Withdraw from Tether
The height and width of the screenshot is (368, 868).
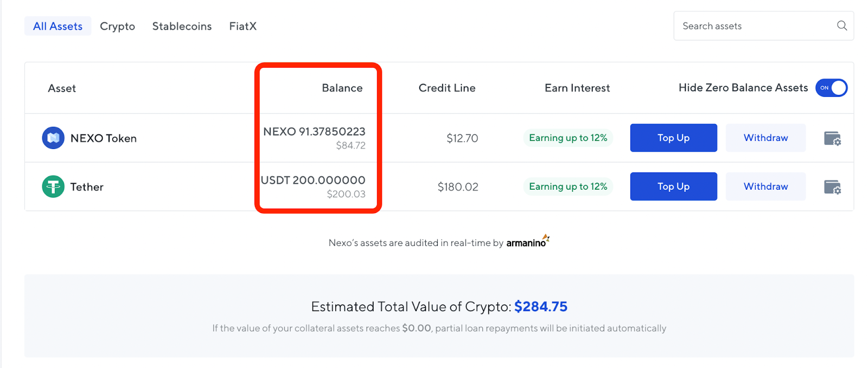pyautogui.click(x=765, y=186)
